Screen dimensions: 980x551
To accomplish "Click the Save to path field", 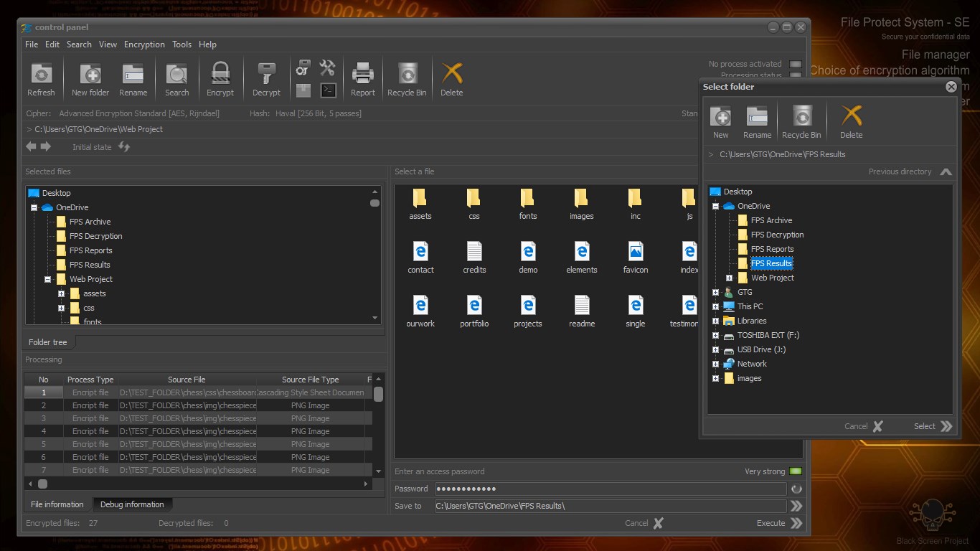I will point(610,506).
